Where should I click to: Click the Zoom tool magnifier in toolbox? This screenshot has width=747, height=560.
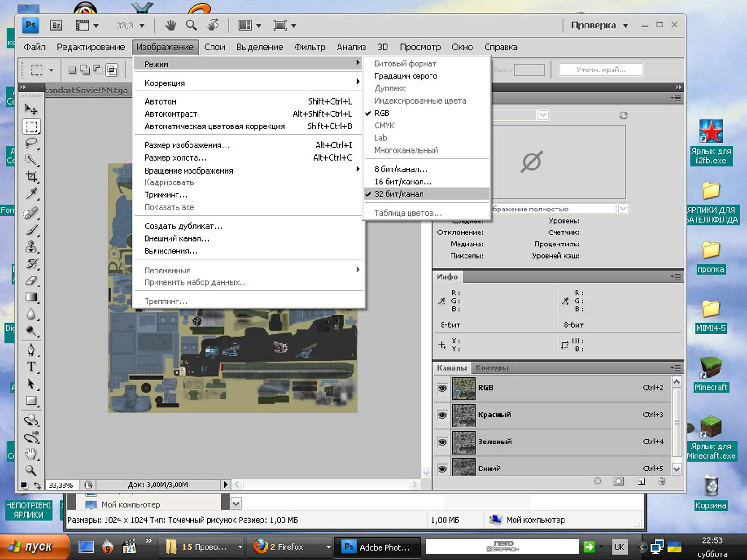[31, 470]
